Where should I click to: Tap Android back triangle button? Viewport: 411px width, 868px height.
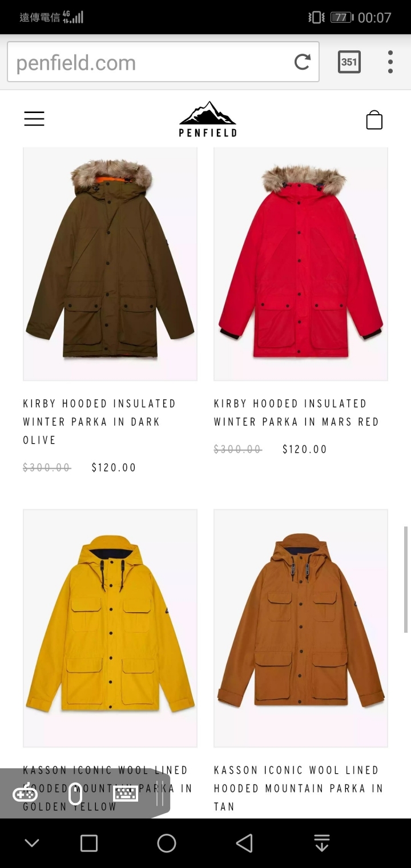click(244, 843)
